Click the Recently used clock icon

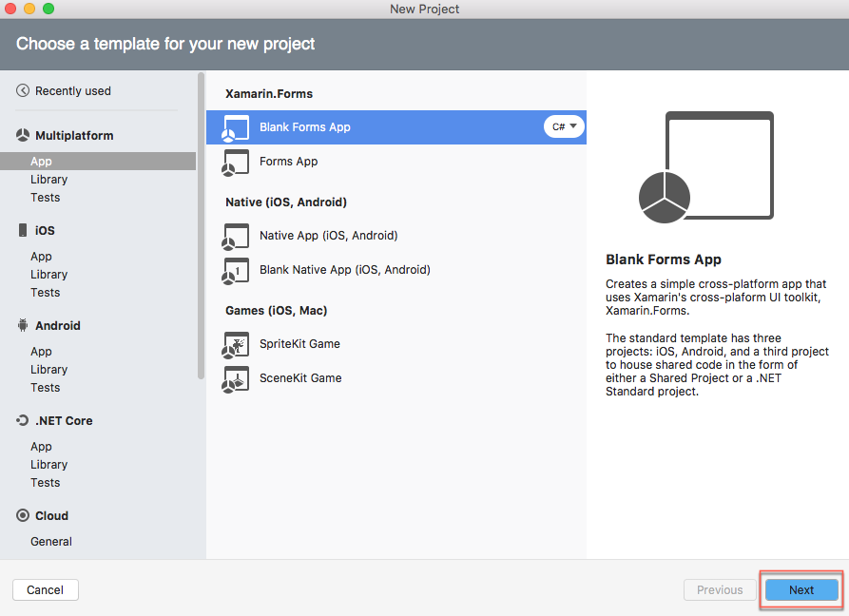(23, 90)
